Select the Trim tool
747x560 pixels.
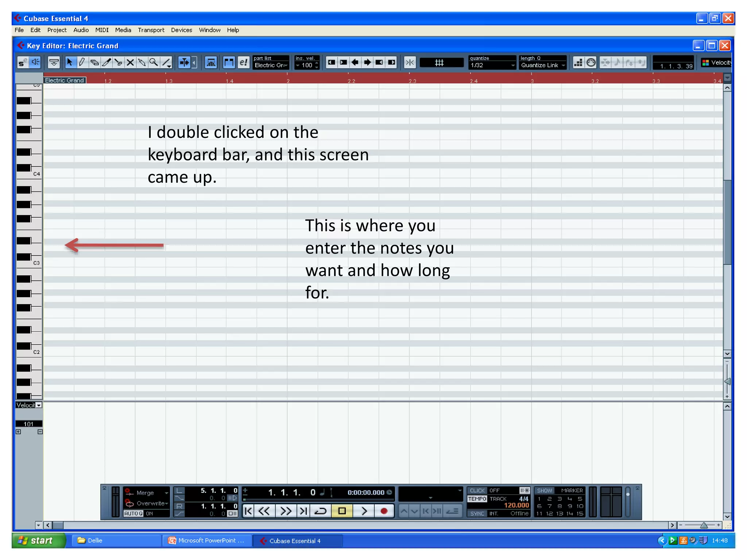pyautogui.click(x=106, y=62)
